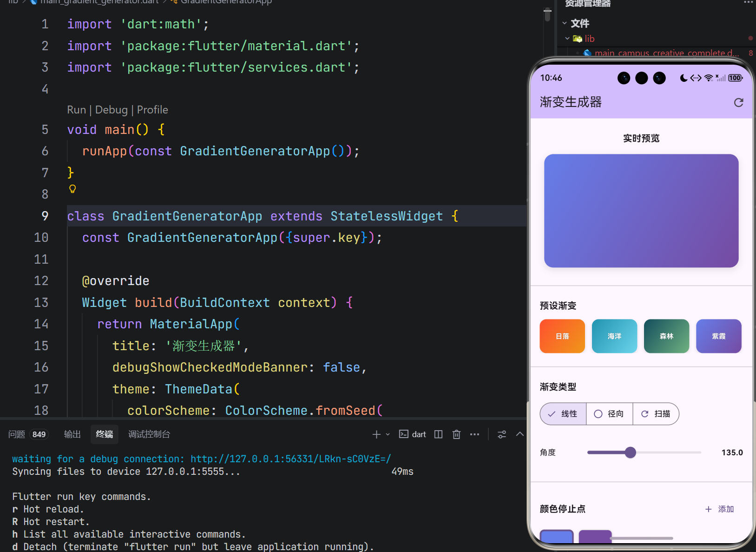The image size is (756, 552).
Task: Click the phone clock 10:46
Action: point(551,78)
